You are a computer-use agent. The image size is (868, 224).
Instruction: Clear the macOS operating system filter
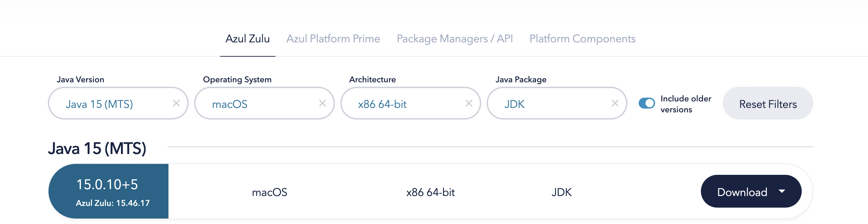pyautogui.click(x=323, y=103)
